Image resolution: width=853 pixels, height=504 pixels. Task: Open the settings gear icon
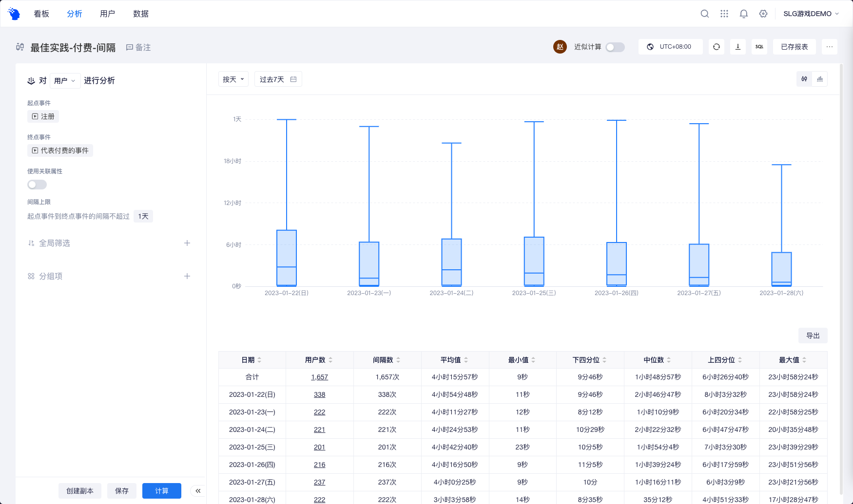pyautogui.click(x=763, y=14)
